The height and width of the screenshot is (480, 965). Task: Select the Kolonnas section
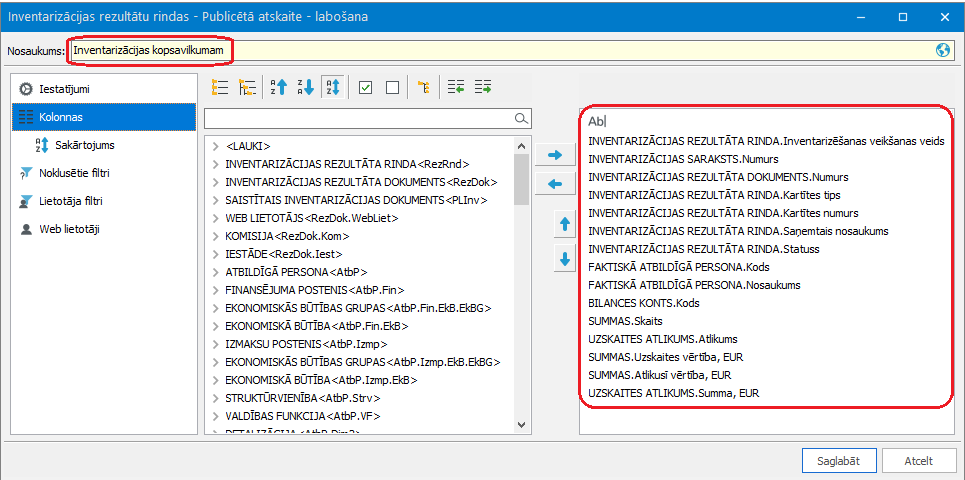click(x=104, y=117)
